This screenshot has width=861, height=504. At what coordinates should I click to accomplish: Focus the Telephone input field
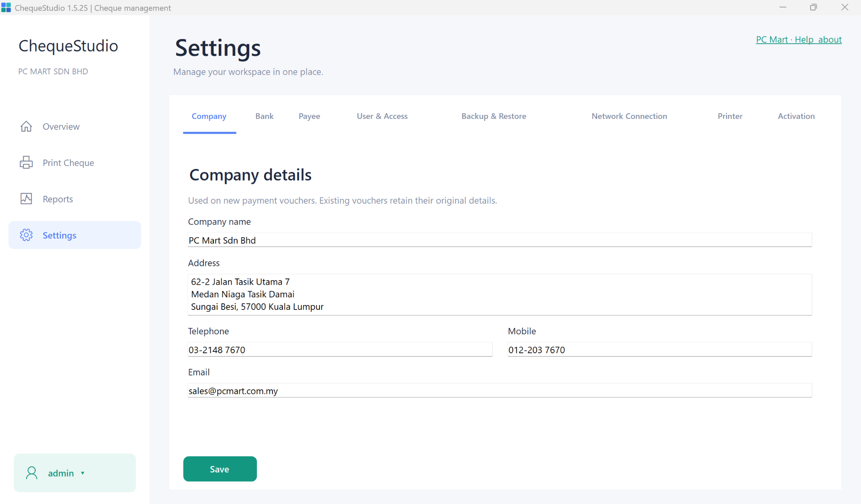(340, 349)
